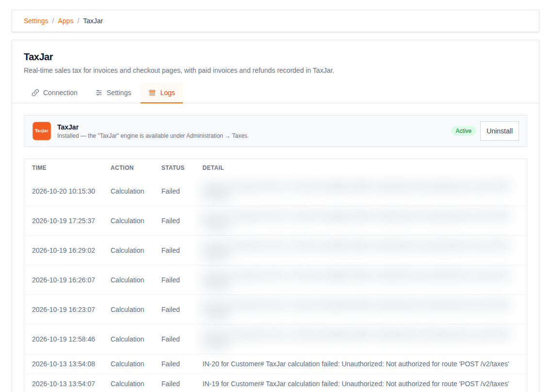Click the IN-20 failure detail text
Screen dimensions: 551x392
[x=356, y=364]
